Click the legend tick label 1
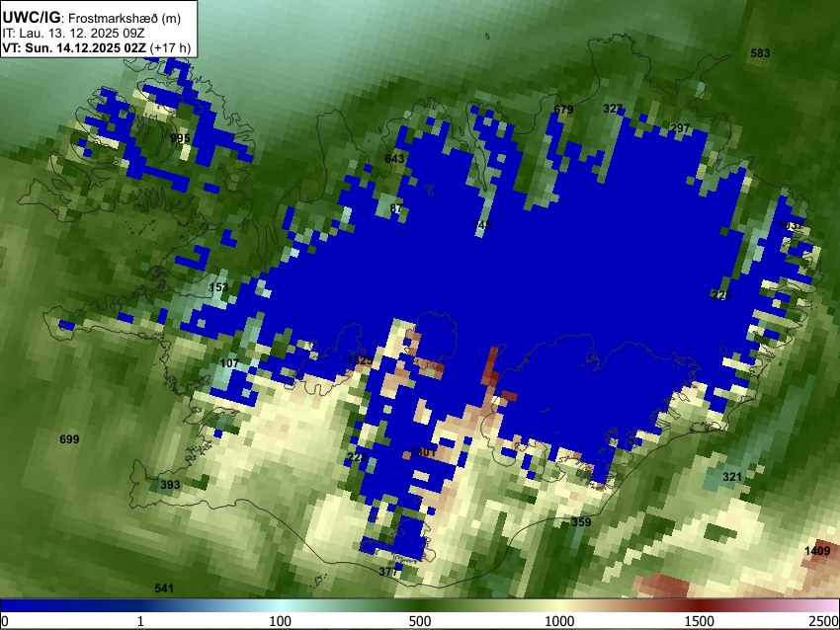840x630 pixels. (x=140, y=621)
